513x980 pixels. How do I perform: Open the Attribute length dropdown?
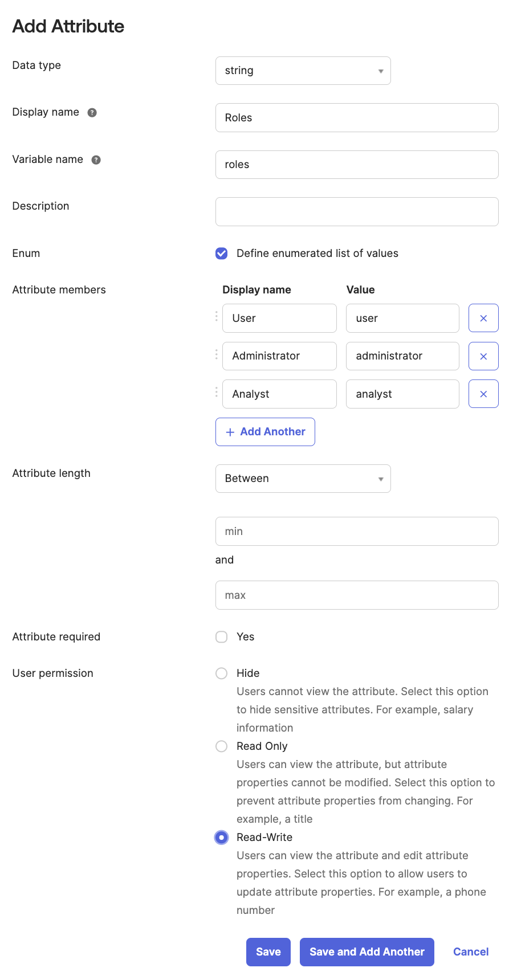[303, 479]
